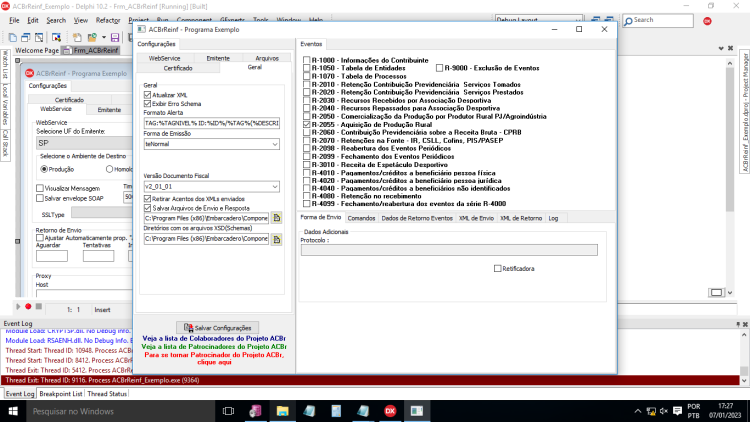Close the editor page with the X icon

[x=730, y=48]
